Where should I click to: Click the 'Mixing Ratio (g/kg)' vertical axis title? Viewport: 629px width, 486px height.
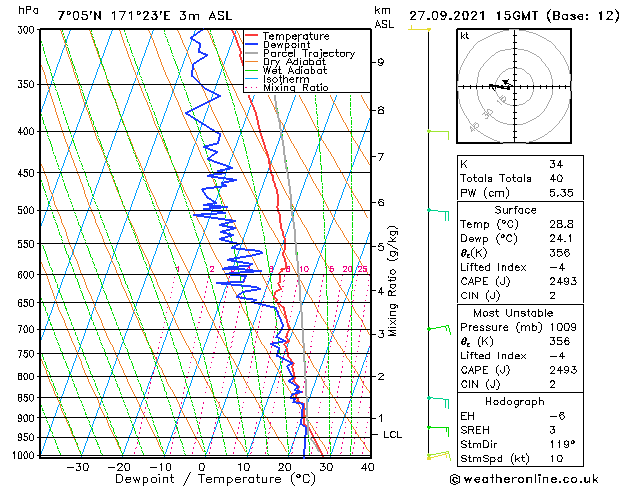pos(392,281)
